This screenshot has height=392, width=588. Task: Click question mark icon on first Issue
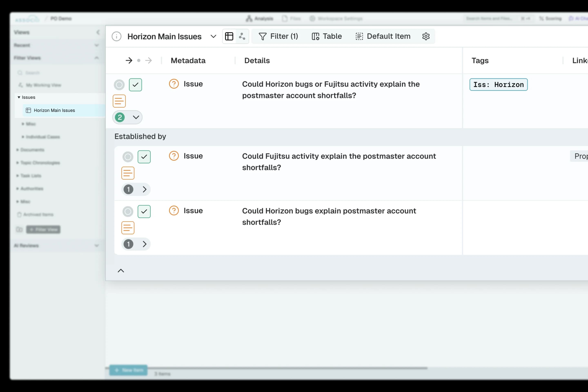[x=174, y=84]
